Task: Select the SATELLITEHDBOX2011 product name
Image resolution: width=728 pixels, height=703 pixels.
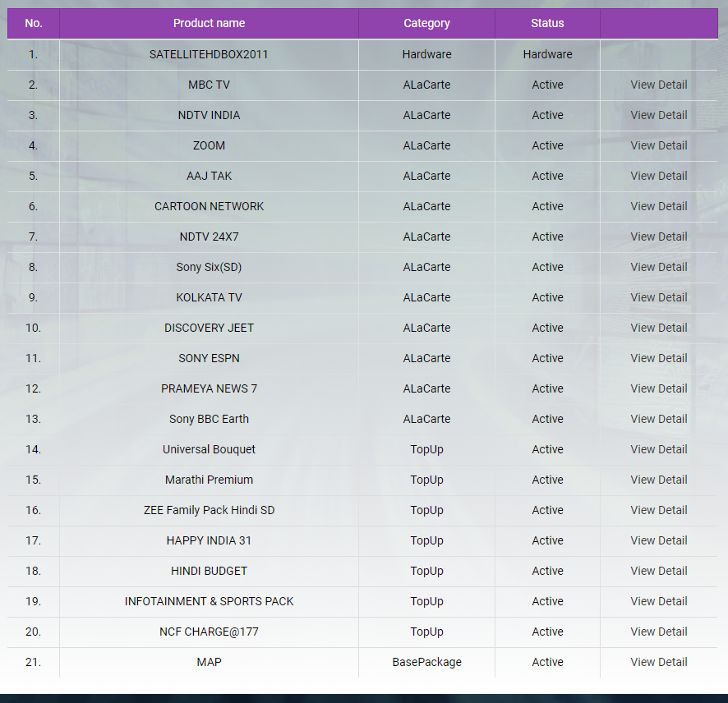Action: (x=209, y=54)
